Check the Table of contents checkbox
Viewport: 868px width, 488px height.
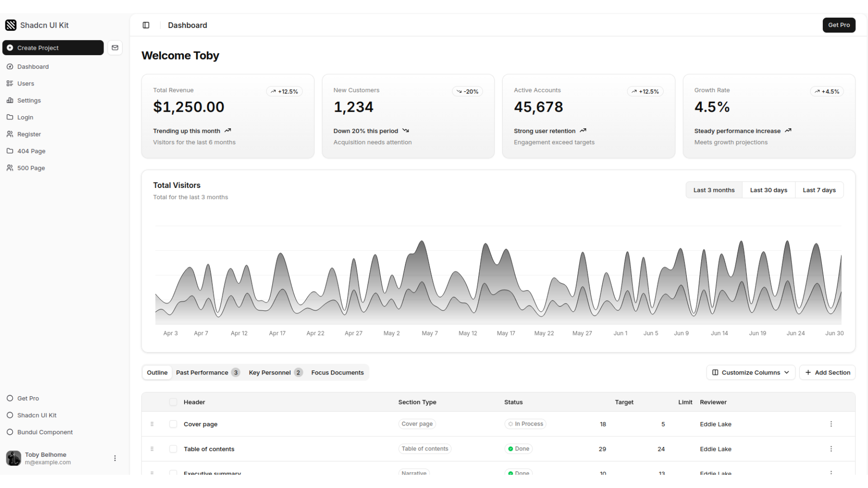click(173, 449)
